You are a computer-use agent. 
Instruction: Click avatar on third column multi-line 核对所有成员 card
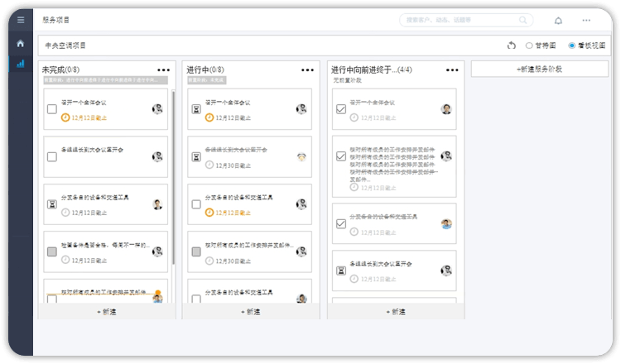(446, 156)
